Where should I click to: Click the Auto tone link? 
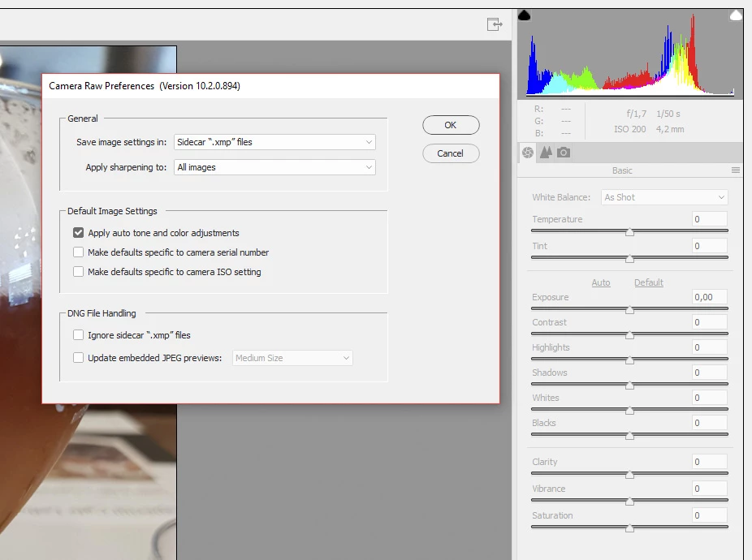point(601,282)
